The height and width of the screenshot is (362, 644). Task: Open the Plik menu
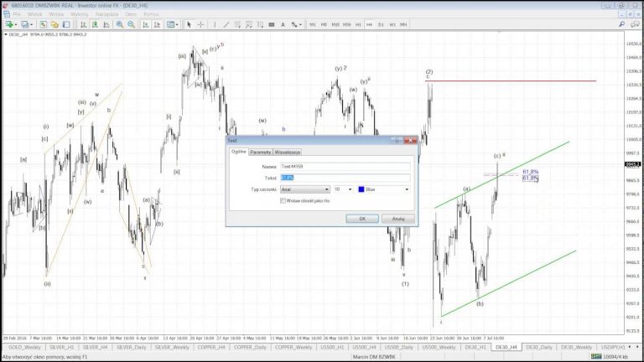pos(17,14)
